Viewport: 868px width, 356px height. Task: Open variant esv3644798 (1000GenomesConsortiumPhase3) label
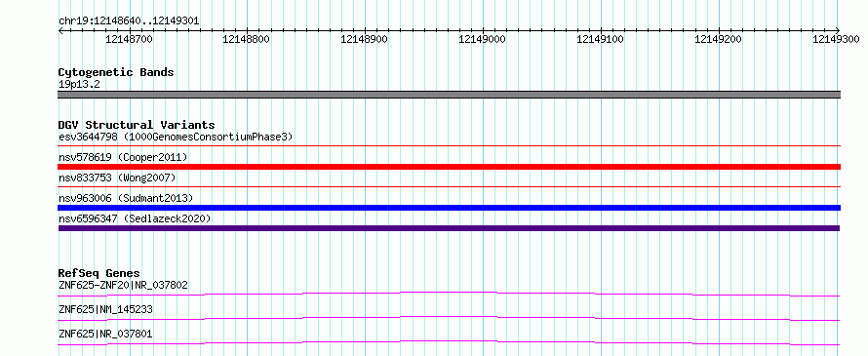point(176,137)
